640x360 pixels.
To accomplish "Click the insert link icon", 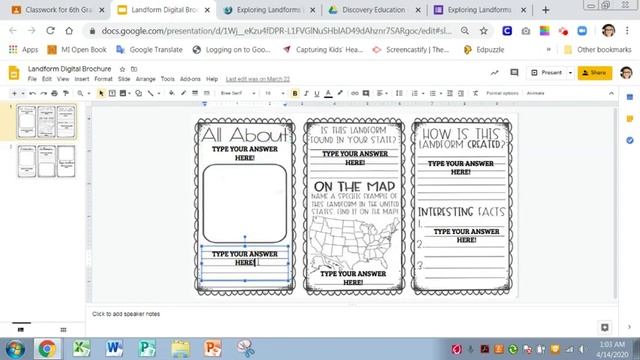I will 355,93.
